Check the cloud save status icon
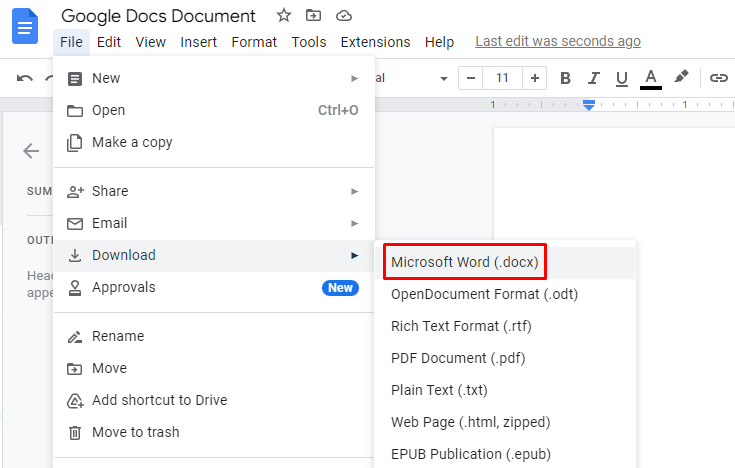735x468 pixels. pyautogui.click(x=344, y=16)
